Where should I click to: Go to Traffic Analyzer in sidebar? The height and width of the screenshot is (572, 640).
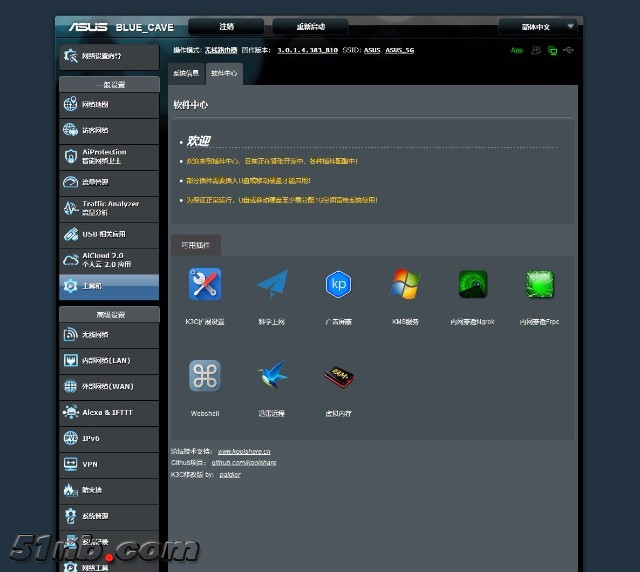[109, 208]
